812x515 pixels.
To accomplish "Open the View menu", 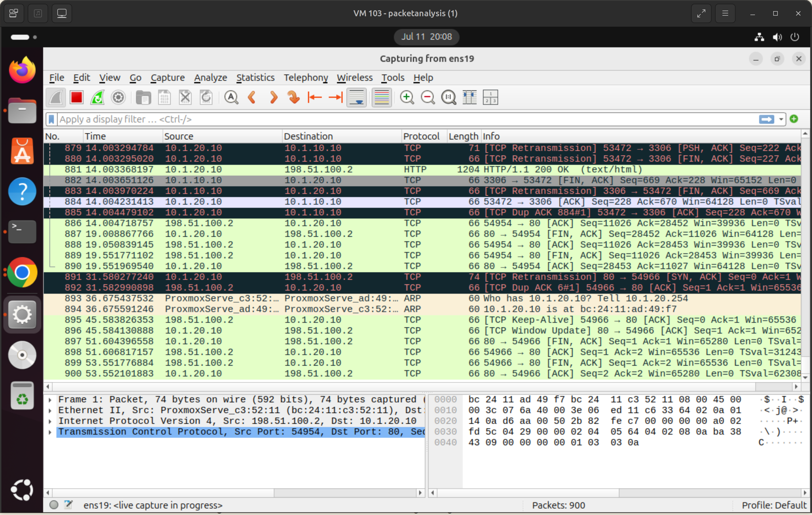I will point(110,78).
